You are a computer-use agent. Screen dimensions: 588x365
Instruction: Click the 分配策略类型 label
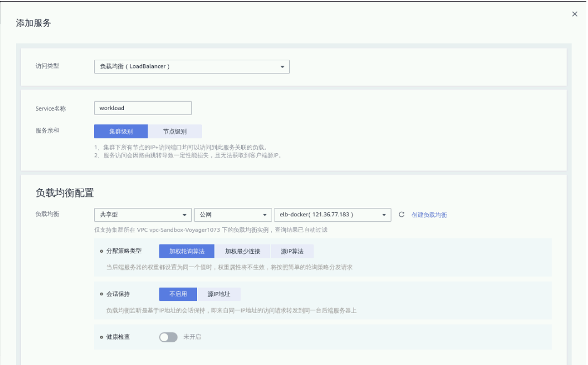coord(123,251)
